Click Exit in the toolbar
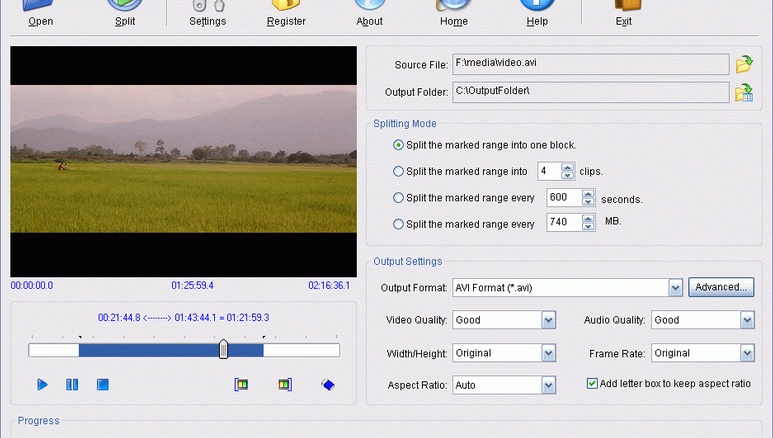The image size is (773, 438). click(623, 14)
